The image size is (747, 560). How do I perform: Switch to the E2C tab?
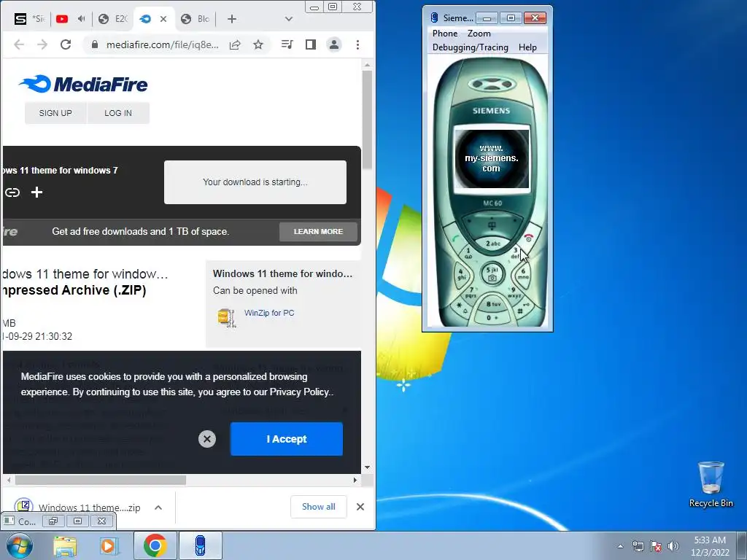113,19
